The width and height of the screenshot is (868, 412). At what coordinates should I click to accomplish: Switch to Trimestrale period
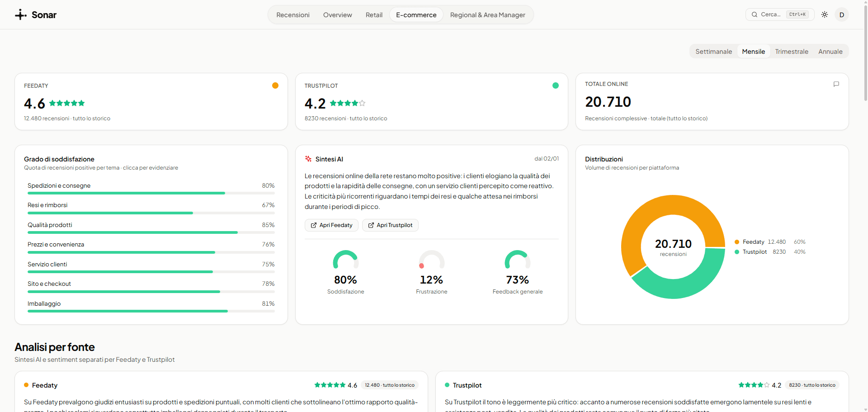792,52
